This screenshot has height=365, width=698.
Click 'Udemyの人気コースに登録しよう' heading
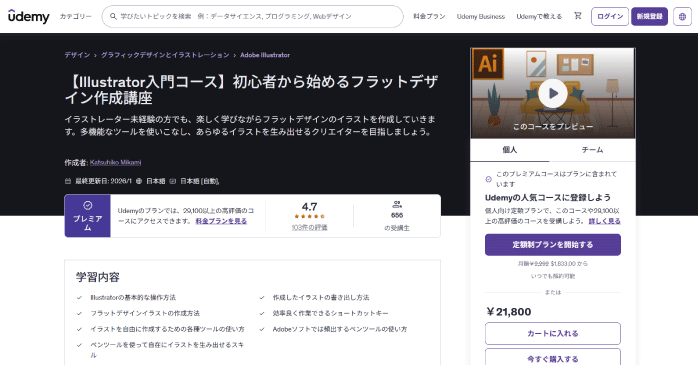click(x=548, y=198)
